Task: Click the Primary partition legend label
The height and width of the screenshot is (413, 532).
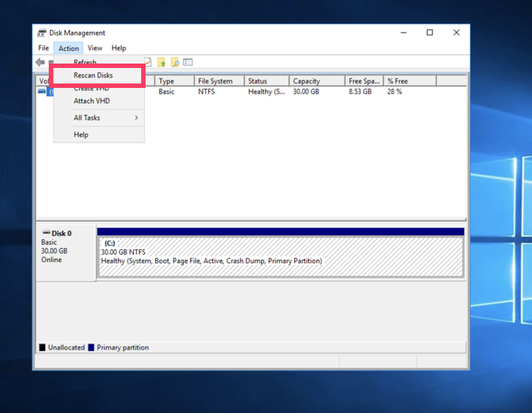Action: click(123, 347)
